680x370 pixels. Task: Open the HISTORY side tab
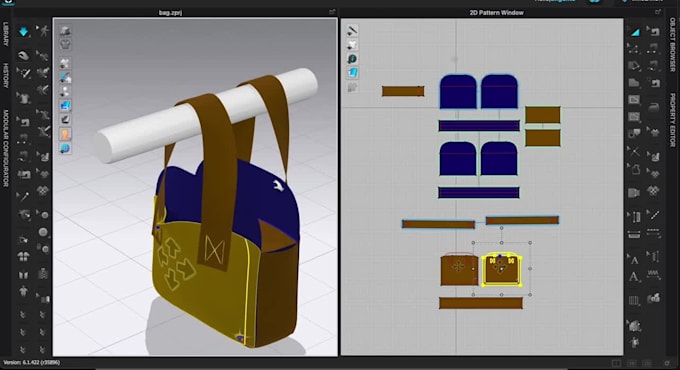point(6,75)
